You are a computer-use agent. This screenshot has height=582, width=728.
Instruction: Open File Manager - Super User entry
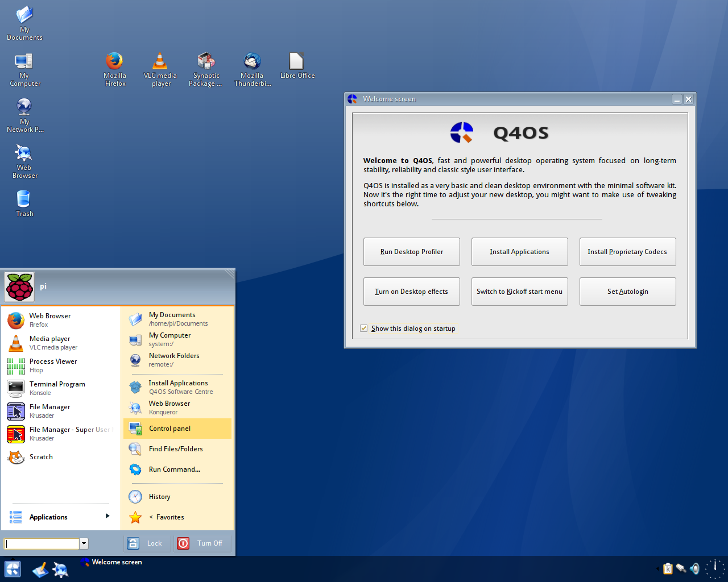pyautogui.click(x=60, y=434)
